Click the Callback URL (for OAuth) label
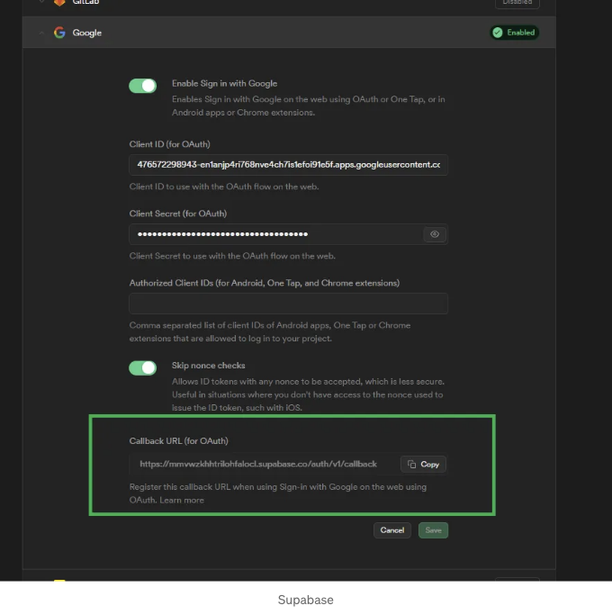The height and width of the screenshot is (608, 612). point(179,441)
